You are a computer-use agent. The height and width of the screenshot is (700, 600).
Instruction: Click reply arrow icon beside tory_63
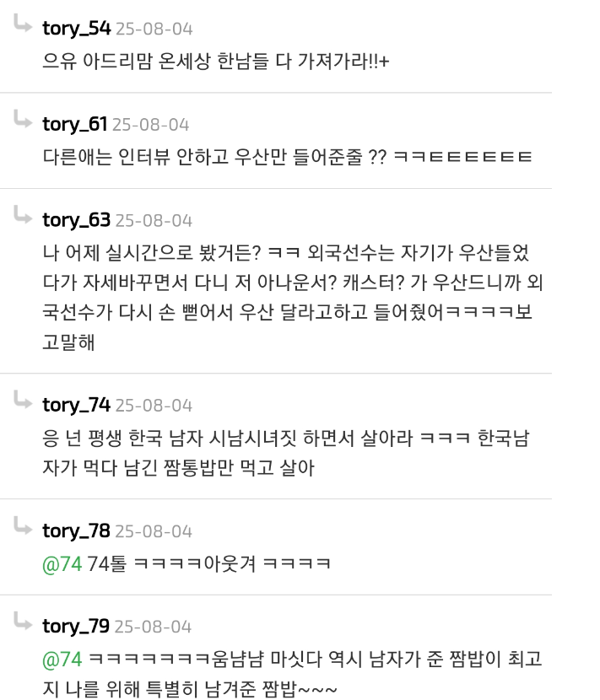click(23, 215)
